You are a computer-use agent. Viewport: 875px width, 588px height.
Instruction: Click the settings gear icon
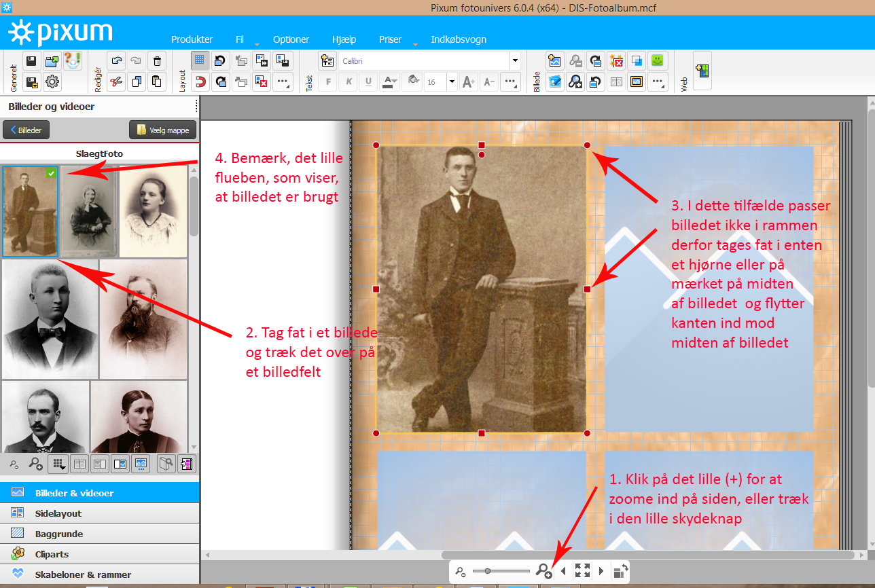tap(52, 82)
